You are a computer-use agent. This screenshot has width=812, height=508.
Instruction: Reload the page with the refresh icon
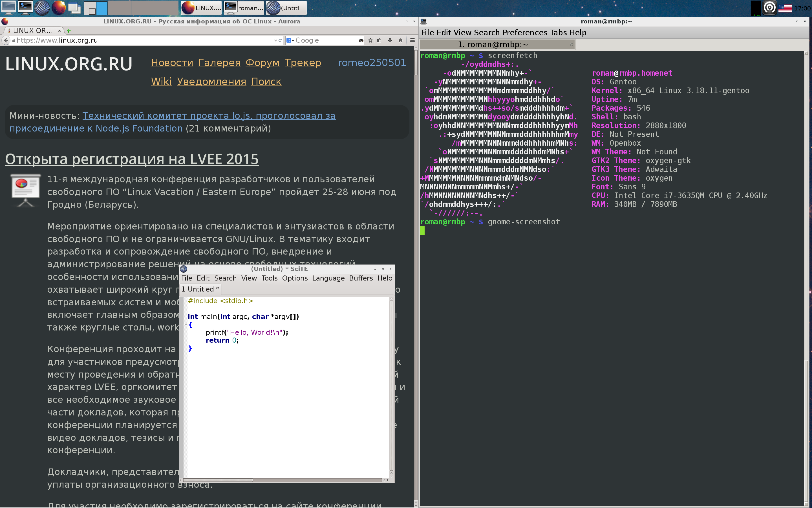(x=280, y=40)
